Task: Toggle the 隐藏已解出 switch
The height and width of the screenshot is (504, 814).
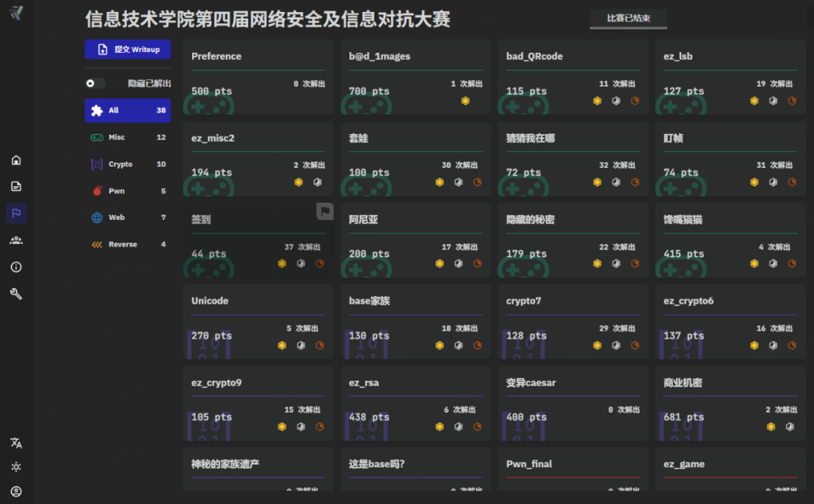Action: [95, 84]
